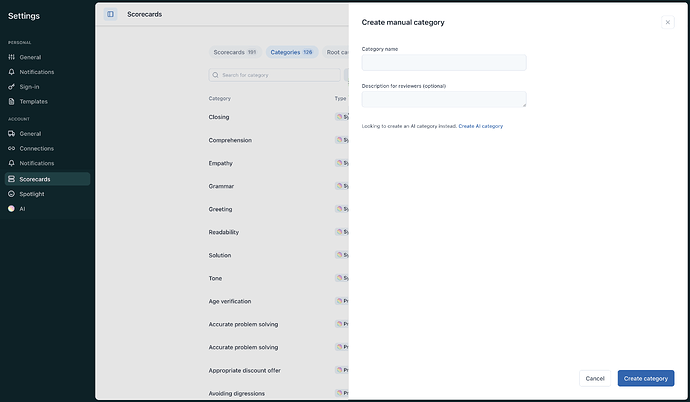Image resolution: width=690 pixels, height=402 pixels.
Task: Click the Category column header
Action: pyautogui.click(x=220, y=99)
